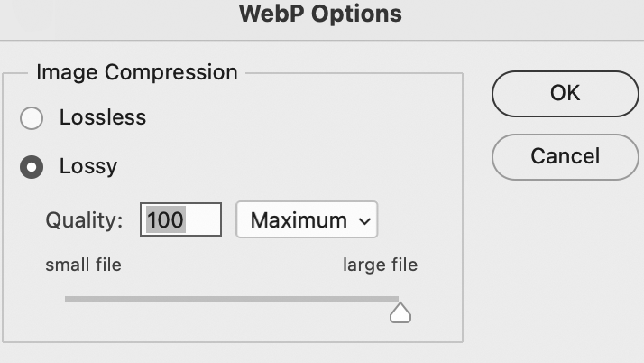Click the Lossless option text label
Viewport: 644px width, 363px height.
point(102,117)
